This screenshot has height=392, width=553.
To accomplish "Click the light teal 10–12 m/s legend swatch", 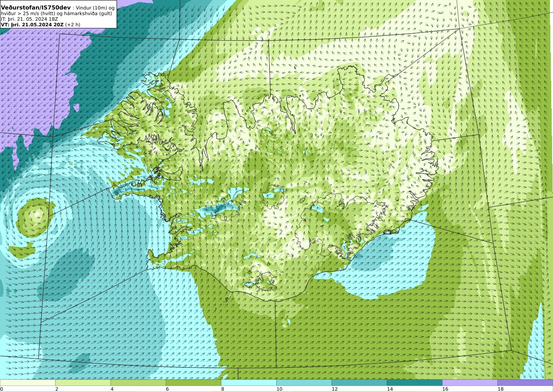I will click(304, 383).
